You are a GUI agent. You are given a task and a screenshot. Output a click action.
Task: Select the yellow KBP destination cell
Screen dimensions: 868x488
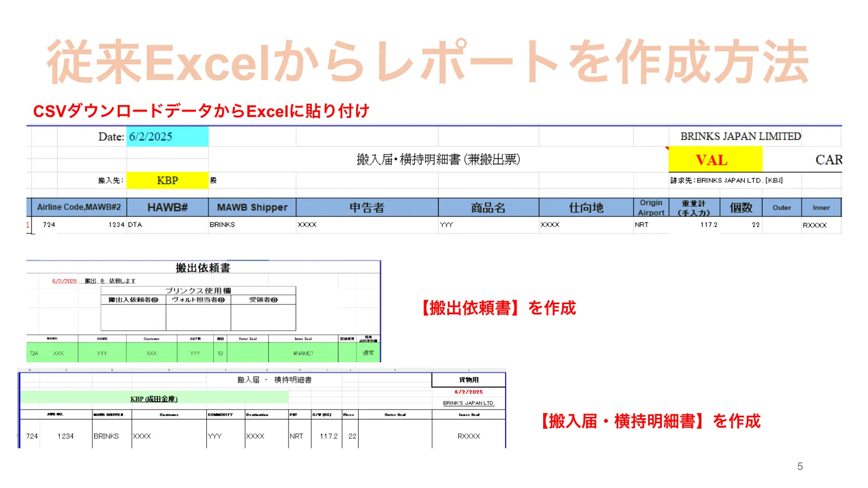tap(167, 181)
